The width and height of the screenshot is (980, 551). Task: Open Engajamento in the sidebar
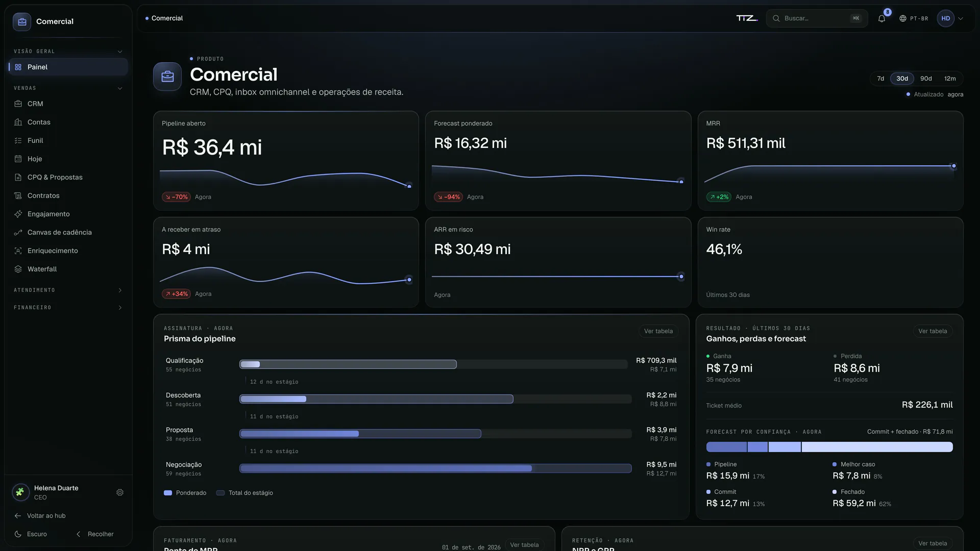(x=67, y=214)
